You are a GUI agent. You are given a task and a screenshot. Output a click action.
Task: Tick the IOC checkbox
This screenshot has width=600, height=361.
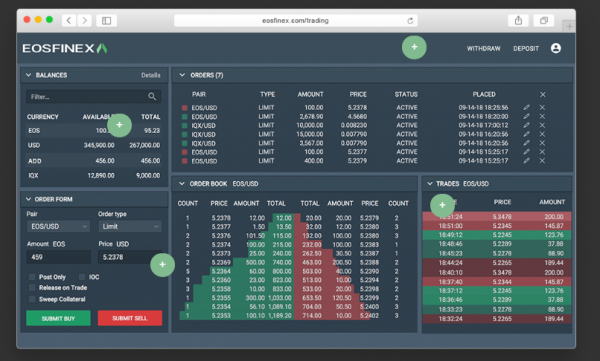pyautogui.click(x=82, y=277)
